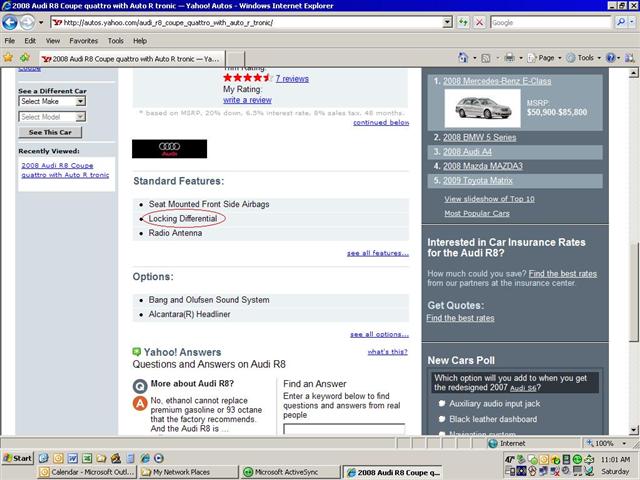Click the RSS feeds icon
This screenshot has width=640, height=480.
[x=486, y=58]
